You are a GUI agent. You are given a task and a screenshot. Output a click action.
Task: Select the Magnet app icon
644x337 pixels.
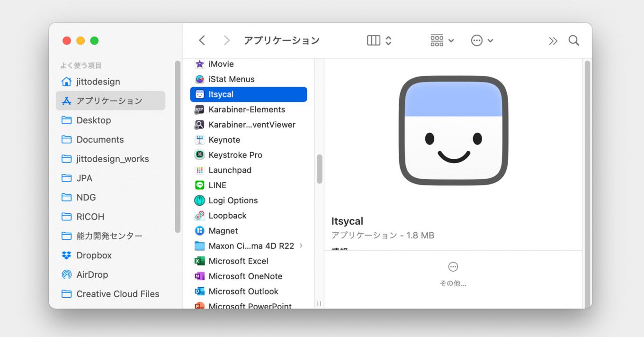pos(199,231)
